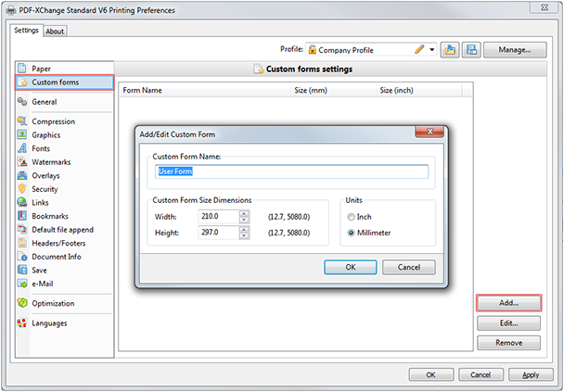This screenshot has height=392, width=564.
Task: Click the Links globe icon
Action: coord(22,202)
